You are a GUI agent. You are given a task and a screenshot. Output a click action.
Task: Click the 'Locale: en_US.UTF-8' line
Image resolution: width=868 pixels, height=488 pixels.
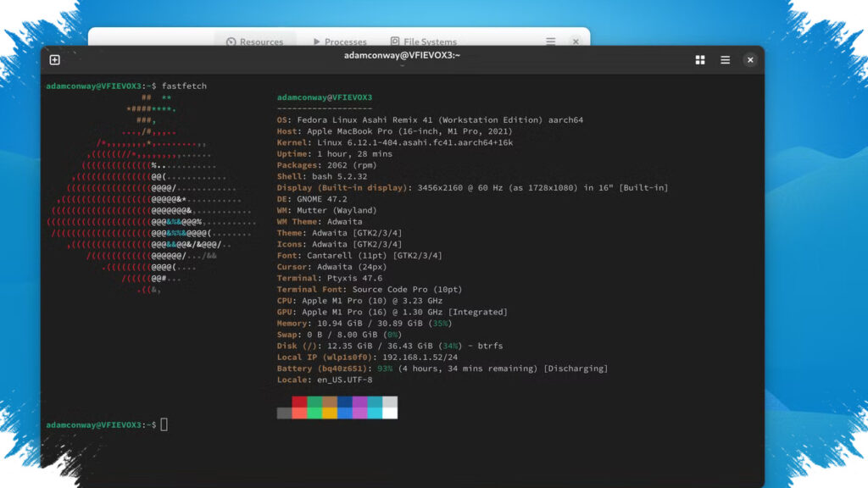[325, 380]
